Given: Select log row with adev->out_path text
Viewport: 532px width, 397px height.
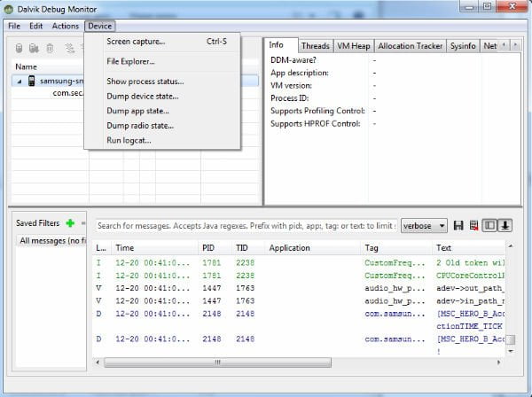Looking at the screenshot, I should point(299,288).
